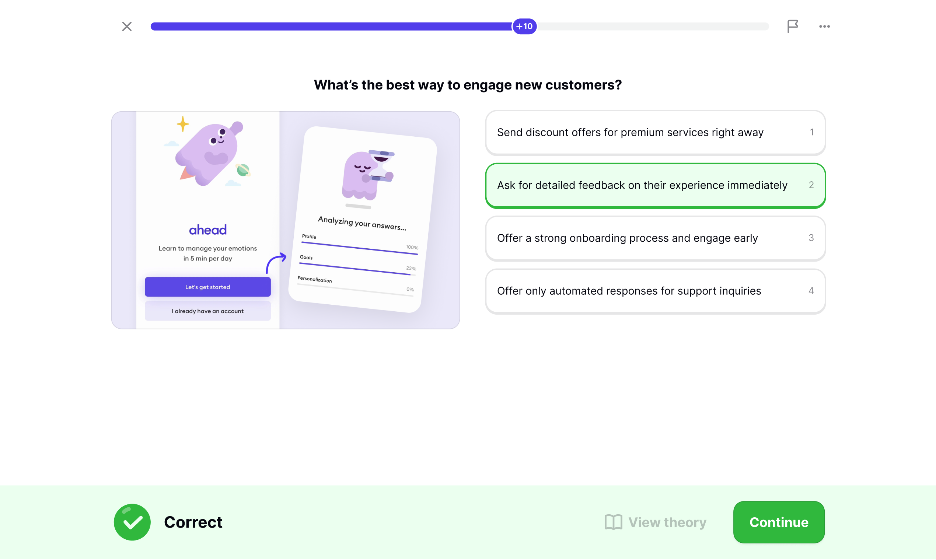The image size is (936, 560).
Task: Deselect the highlighted correct answer option 2
Action: pyautogui.click(x=655, y=185)
